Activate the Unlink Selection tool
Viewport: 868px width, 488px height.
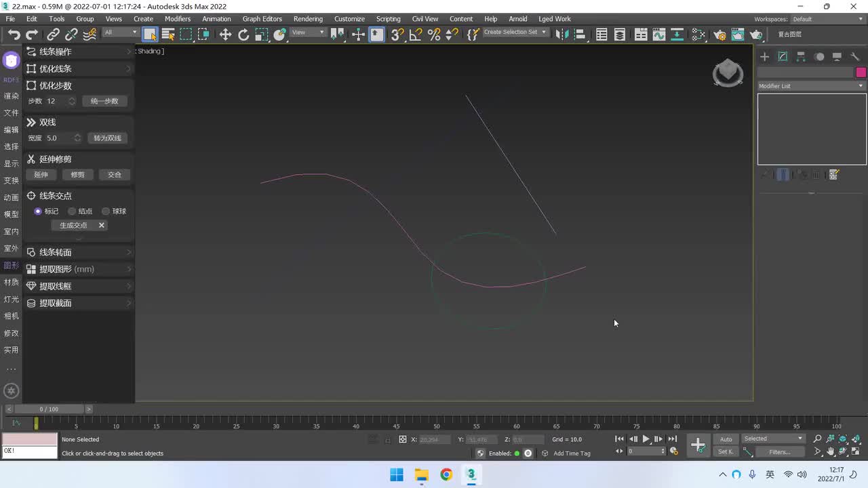(71, 35)
